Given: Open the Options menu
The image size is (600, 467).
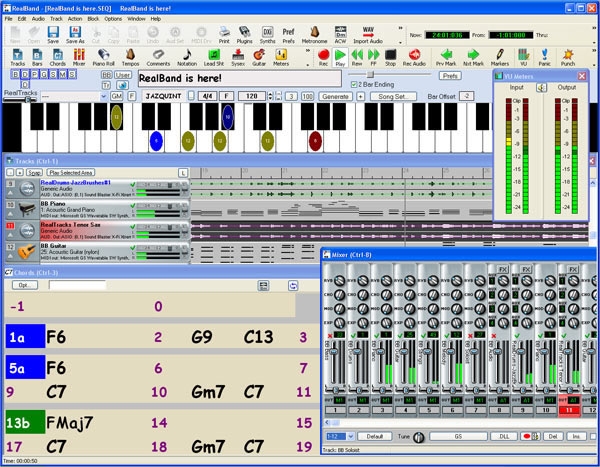Looking at the screenshot, I should tap(113, 19).
